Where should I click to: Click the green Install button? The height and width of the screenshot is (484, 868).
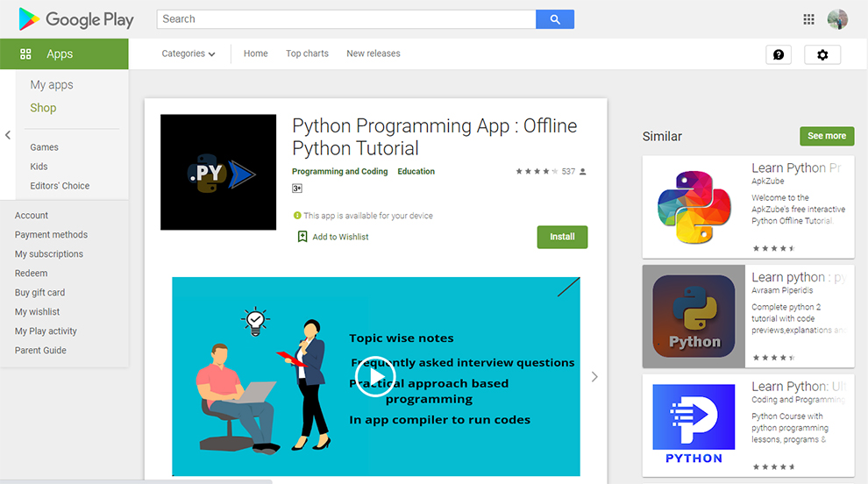(x=562, y=237)
